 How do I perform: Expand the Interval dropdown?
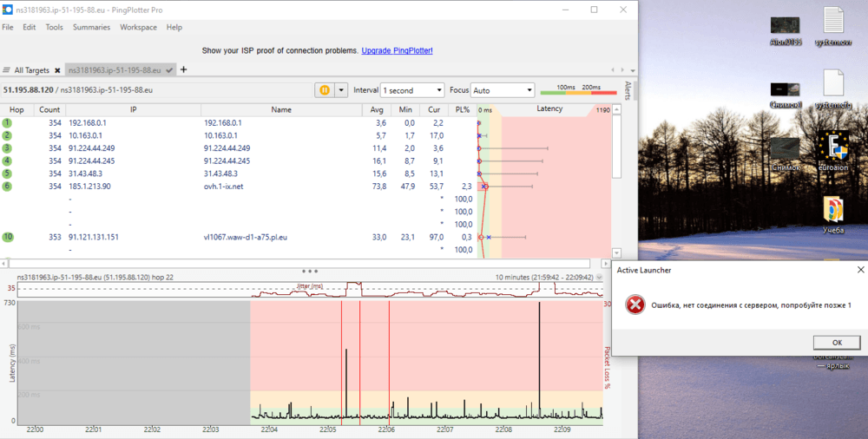click(412, 90)
